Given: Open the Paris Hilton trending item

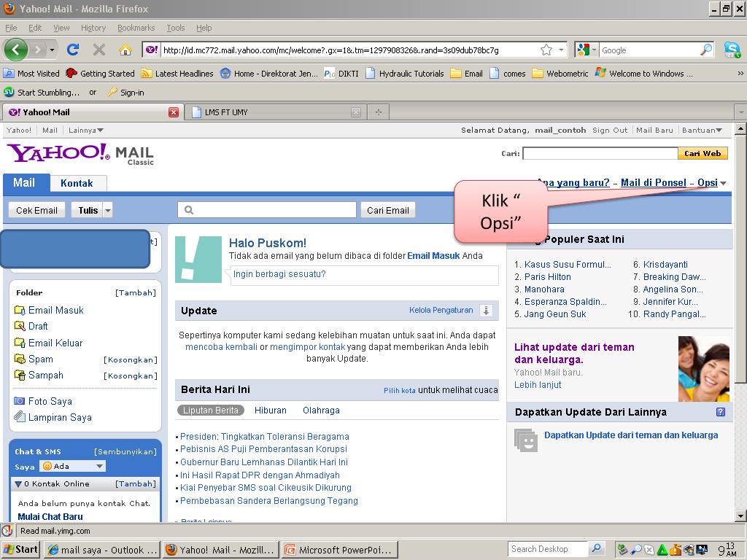Looking at the screenshot, I should [547, 276].
